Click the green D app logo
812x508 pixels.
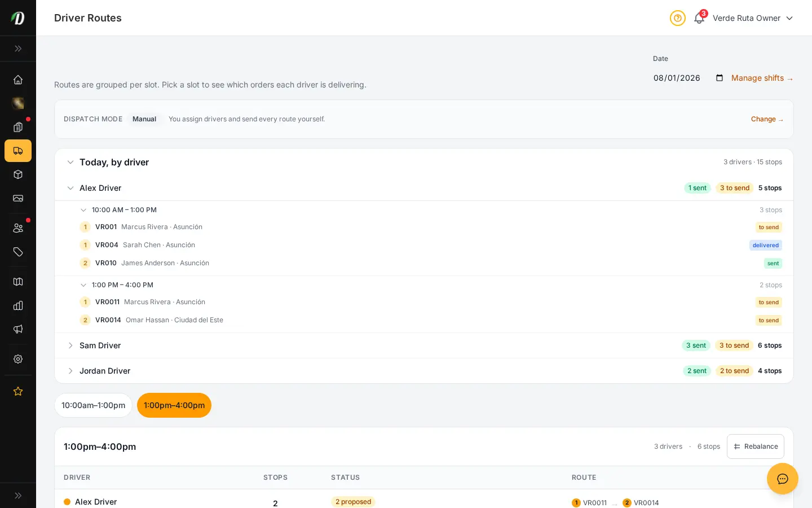[18, 18]
